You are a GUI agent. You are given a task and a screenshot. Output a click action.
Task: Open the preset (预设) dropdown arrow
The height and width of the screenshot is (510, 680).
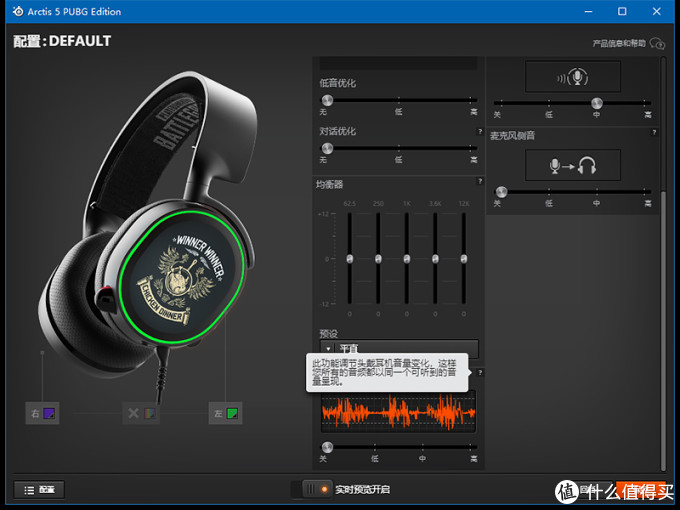point(328,349)
